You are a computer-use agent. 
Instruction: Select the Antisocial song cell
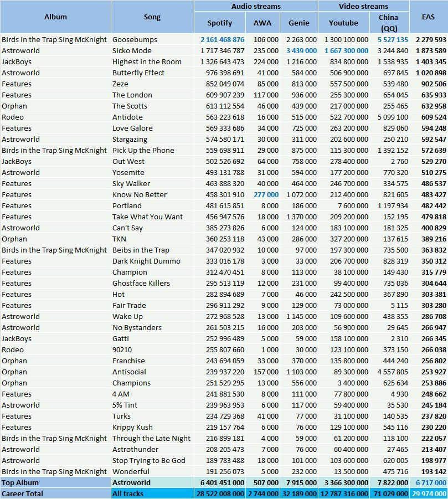(152, 372)
